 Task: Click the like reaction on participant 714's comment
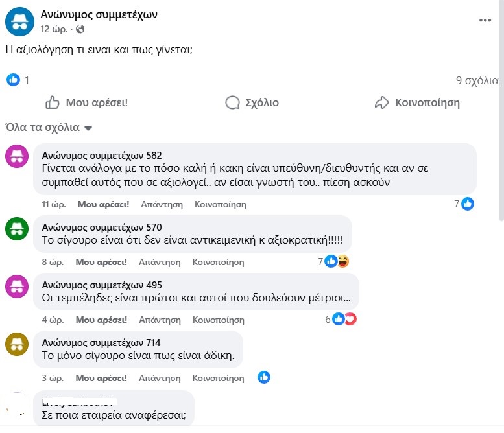(263, 377)
